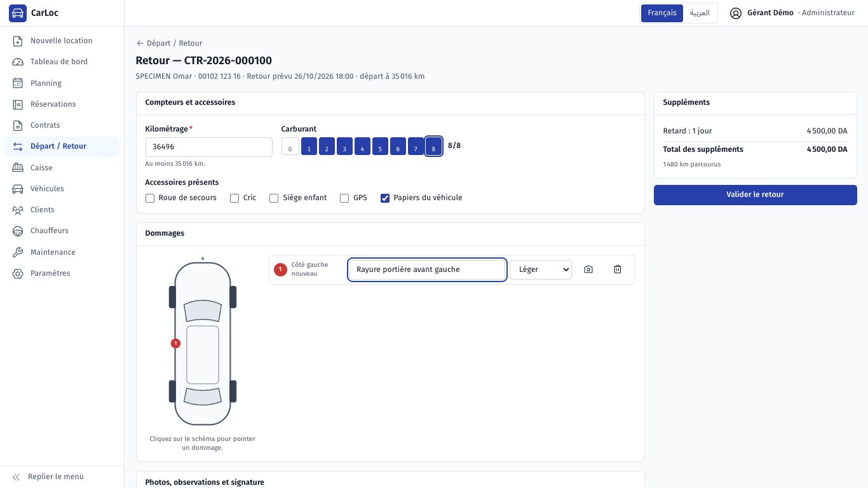The width and height of the screenshot is (868, 488).
Task: Click the Nouvelle location file-plus icon
Action: click(18, 41)
